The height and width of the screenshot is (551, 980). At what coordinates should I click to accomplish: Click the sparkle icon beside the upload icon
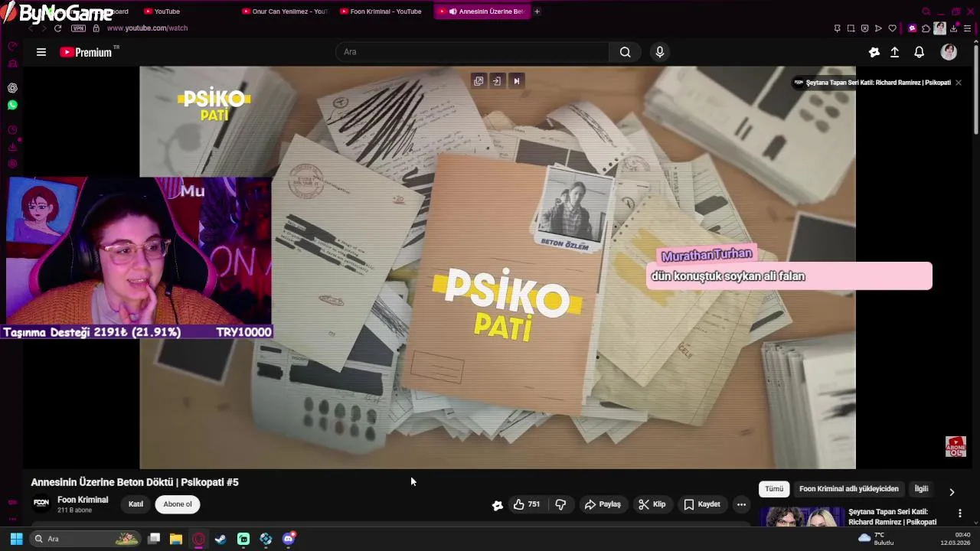point(874,52)
